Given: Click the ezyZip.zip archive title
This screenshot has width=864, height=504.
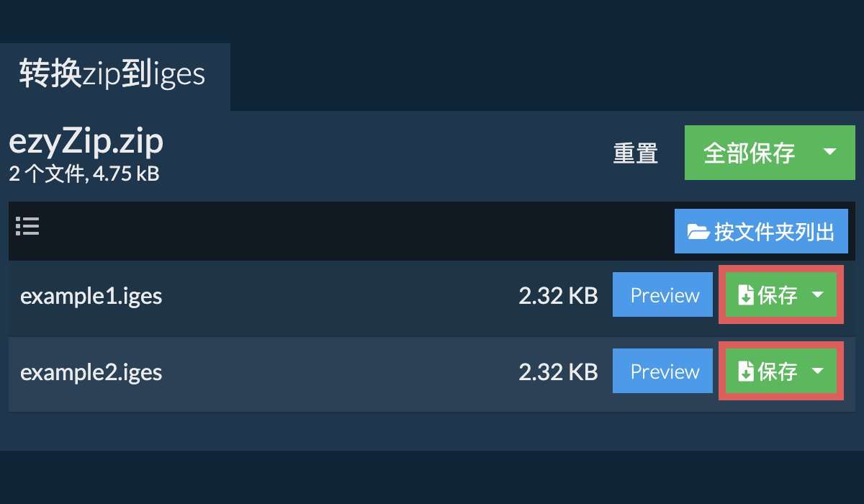Looking at the screenshot, I should pos(86,143).
